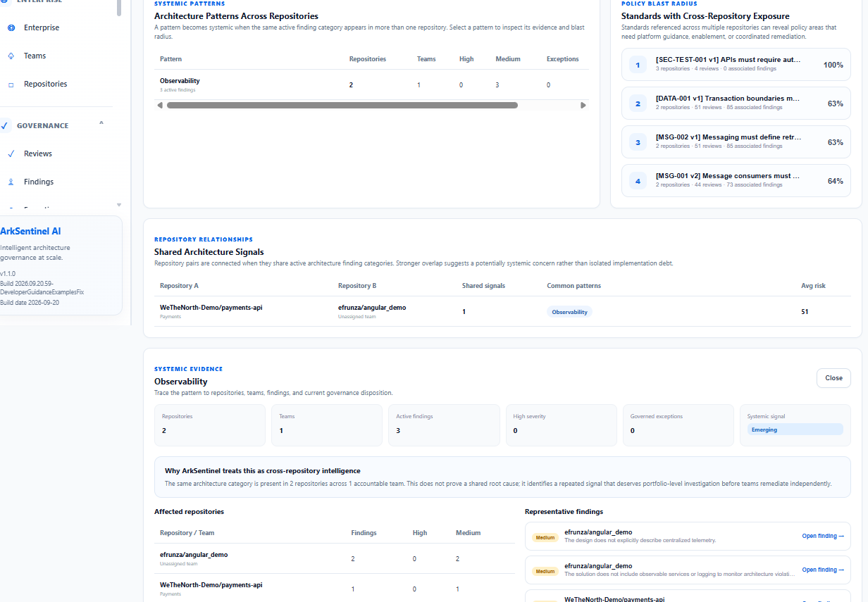Select the Observability row in the patterns table
Viewport: 868px width, 602px height.
pos(371,84)
